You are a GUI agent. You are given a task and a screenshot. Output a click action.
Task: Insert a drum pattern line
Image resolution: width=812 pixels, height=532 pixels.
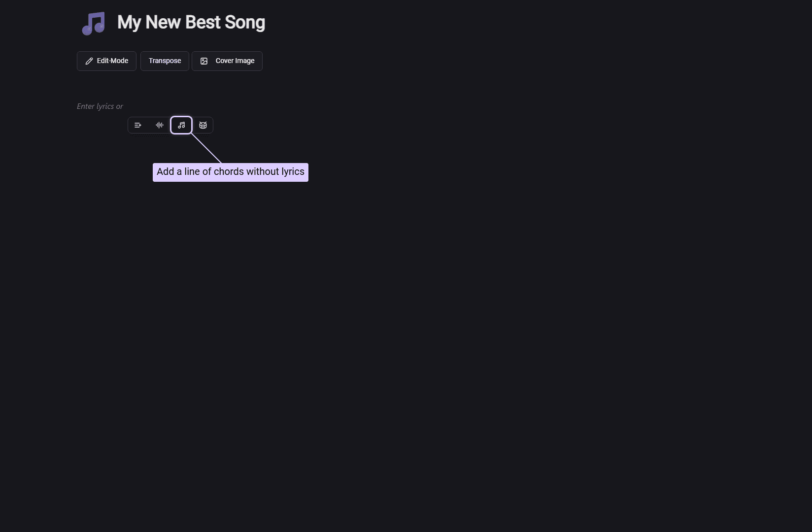[203, 125]
